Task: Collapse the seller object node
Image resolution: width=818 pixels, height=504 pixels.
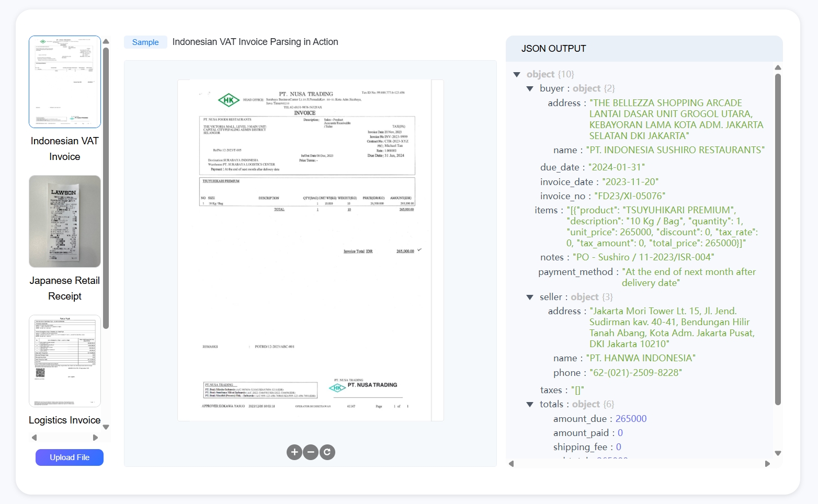Action: click(x=530, y=297)
